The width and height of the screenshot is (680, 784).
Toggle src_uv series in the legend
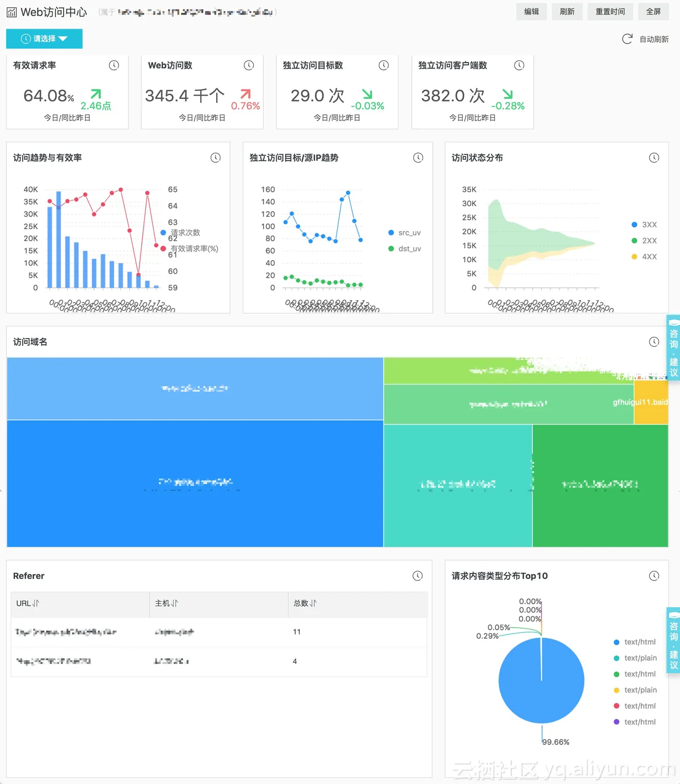[405, 233]
